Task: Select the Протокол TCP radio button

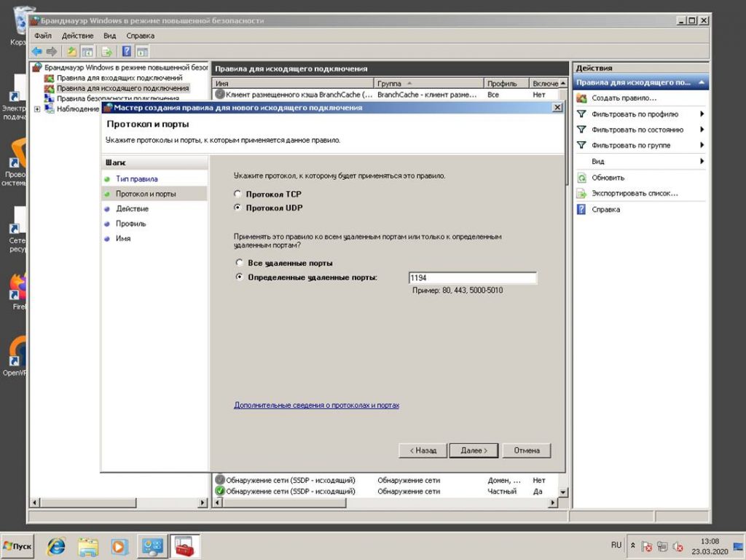Action: [x=237, y=194]
